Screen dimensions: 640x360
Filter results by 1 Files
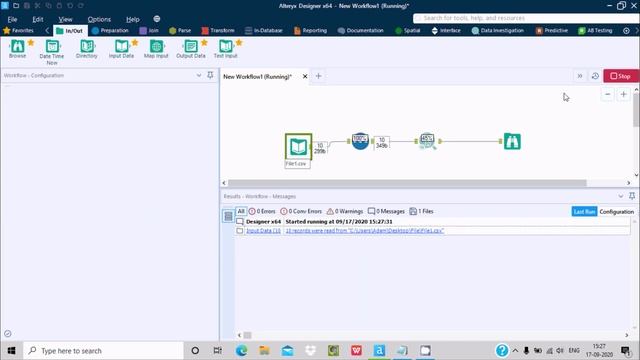(421, 211)
